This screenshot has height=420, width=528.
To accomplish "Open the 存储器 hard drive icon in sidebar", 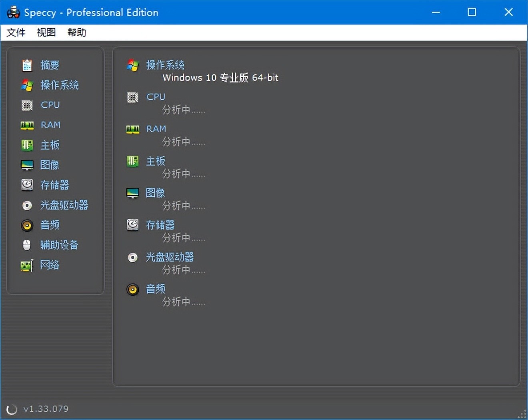I will click(27, 185).
